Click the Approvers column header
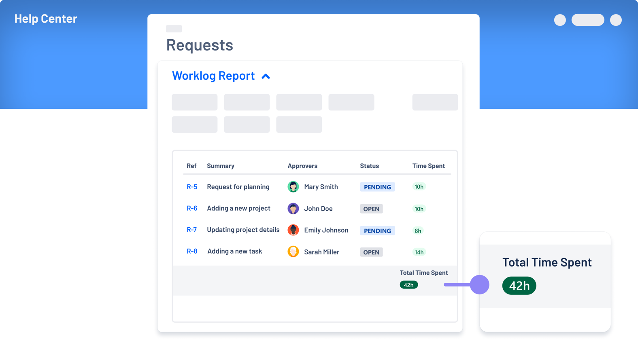This screenshot has height=364, width=638. 302,166
